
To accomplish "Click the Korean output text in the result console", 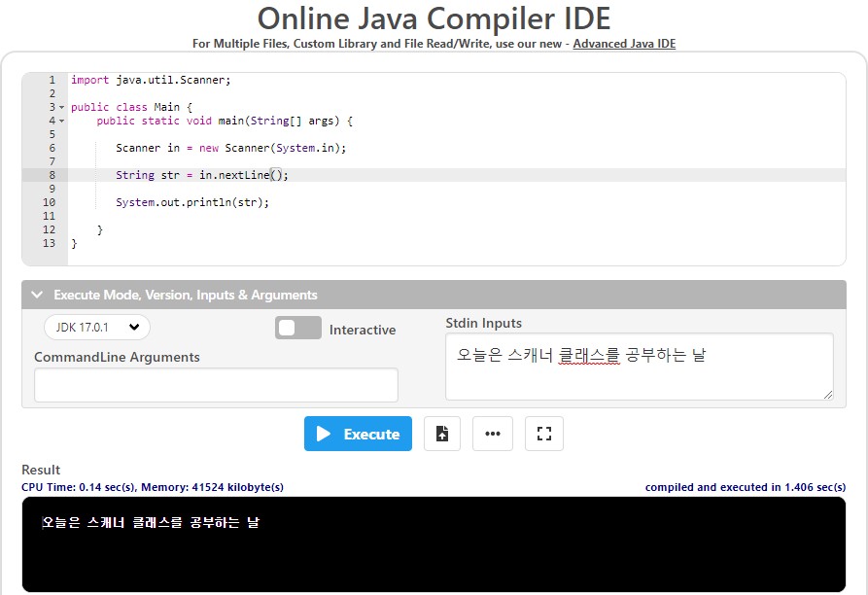I will coord(151,522).
